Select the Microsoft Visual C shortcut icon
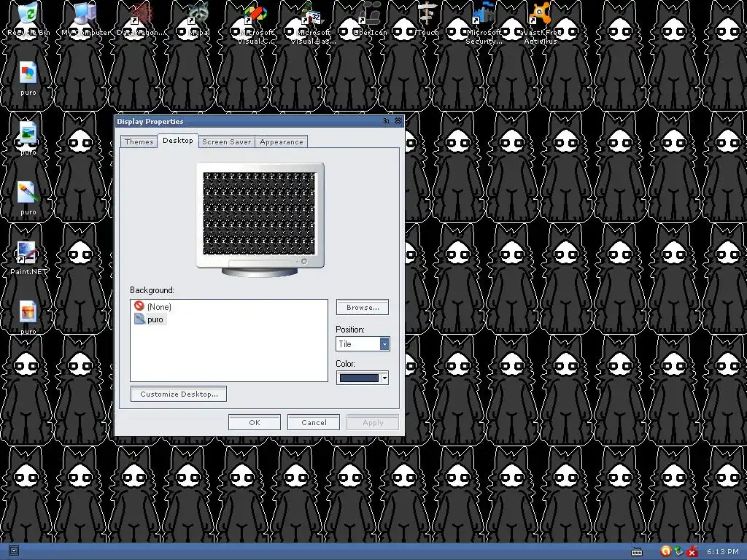747x560 pixels. pyautogui.click(x=255, y=15)
